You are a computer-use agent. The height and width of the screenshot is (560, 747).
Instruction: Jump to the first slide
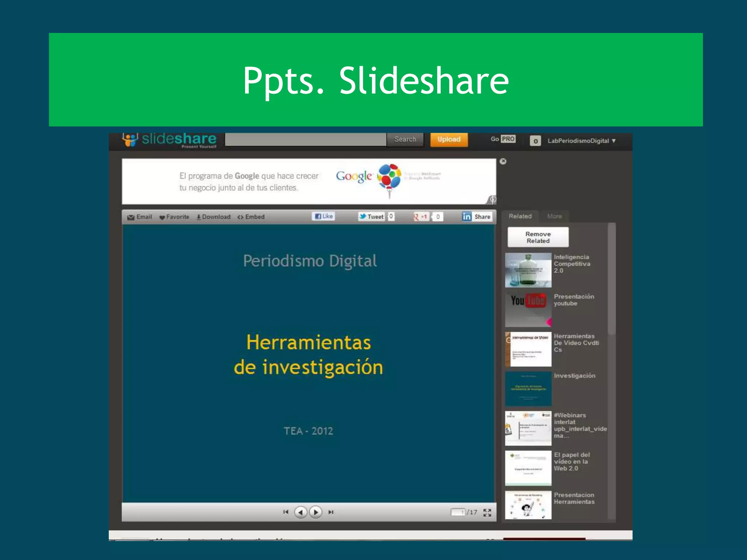(x=286, y=512)
